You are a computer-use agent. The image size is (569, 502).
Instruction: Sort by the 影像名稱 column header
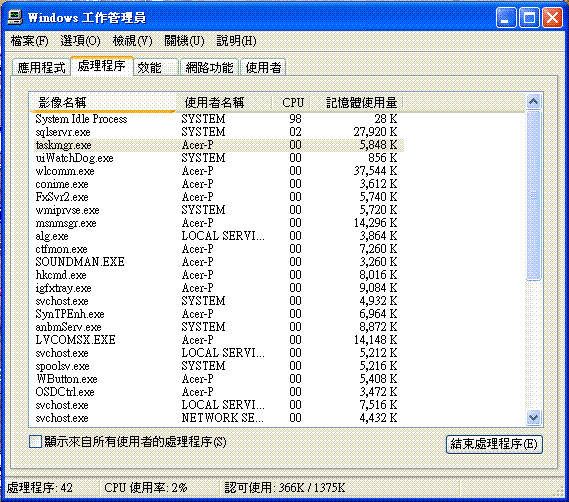click(102, 102)
